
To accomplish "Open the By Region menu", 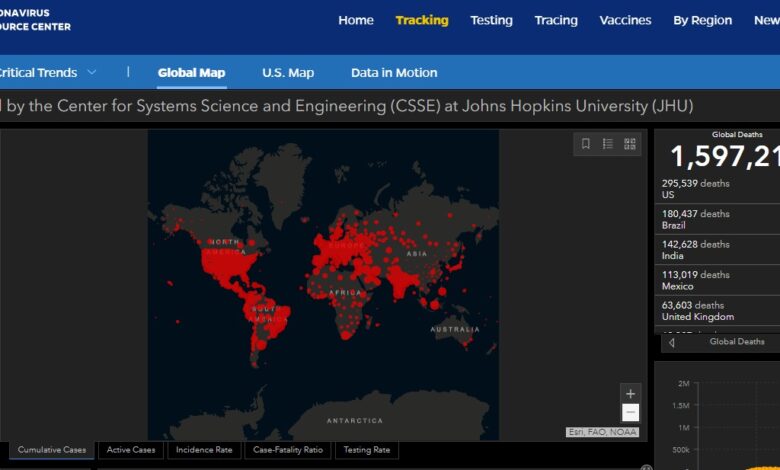I will pyautogui.click(x=702, y=20).
